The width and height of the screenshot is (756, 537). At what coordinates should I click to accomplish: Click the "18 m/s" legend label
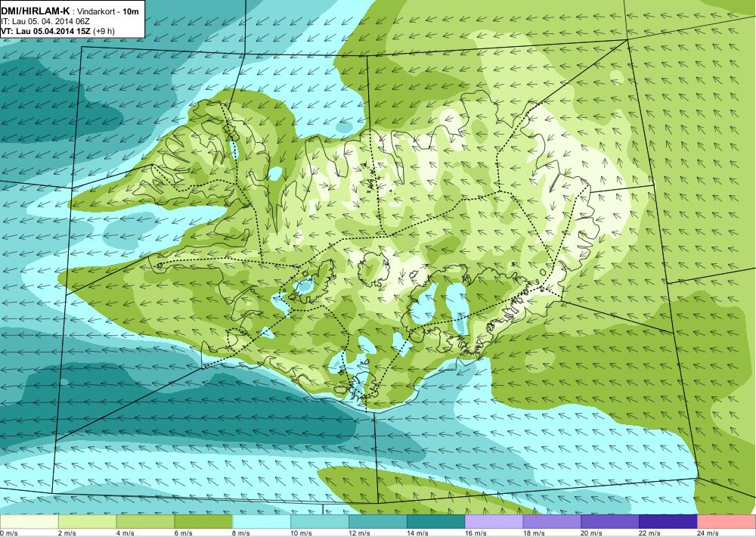[x=534, y=533]
